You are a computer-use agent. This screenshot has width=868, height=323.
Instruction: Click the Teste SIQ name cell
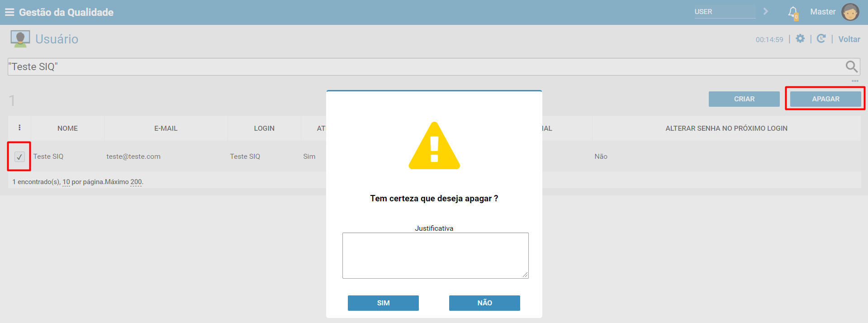pyautogui.click(x=48, y=157)
